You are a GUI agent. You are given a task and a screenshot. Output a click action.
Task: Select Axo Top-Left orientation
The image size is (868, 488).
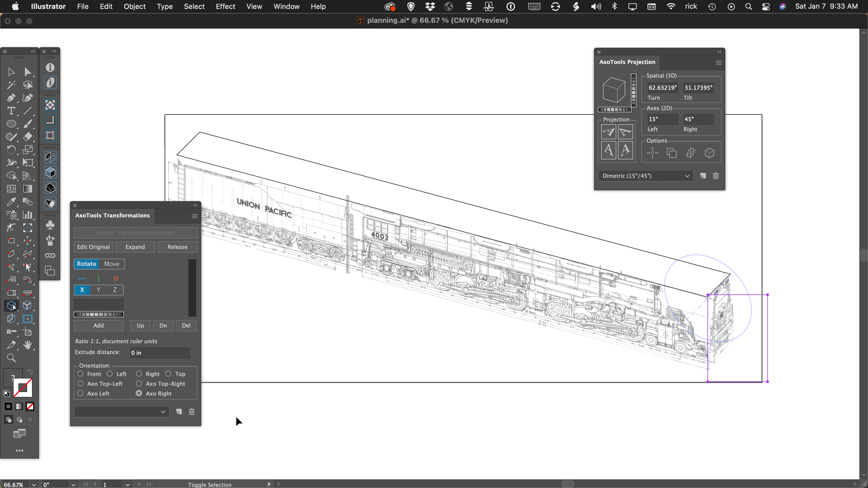coord(80,384)
